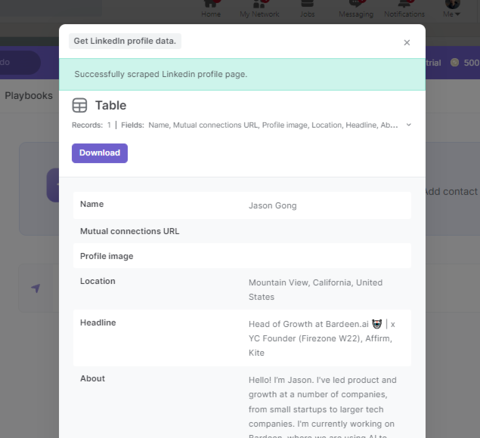The height and width of the screenshot is (438, 480).
Task: Click the Download button
Action: 100,153
